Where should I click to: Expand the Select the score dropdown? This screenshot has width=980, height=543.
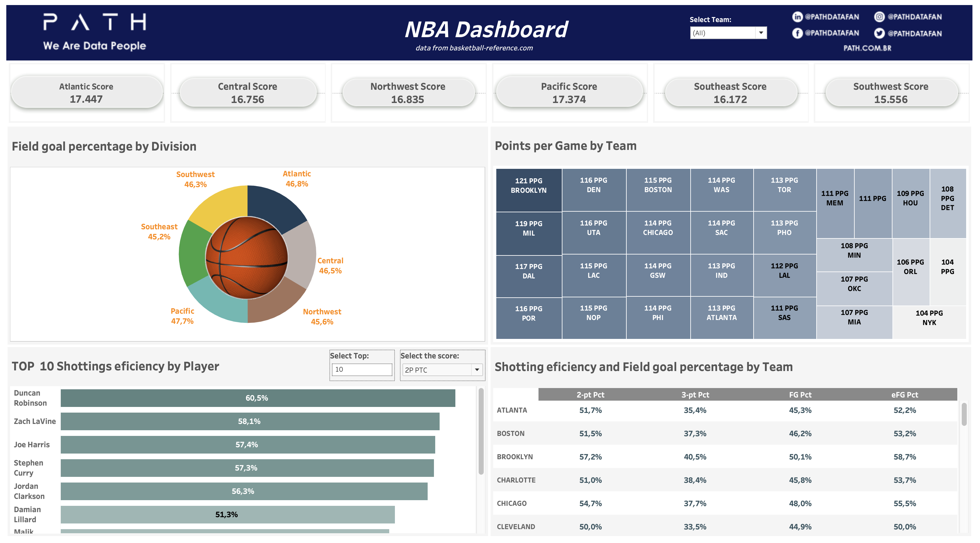478,369
